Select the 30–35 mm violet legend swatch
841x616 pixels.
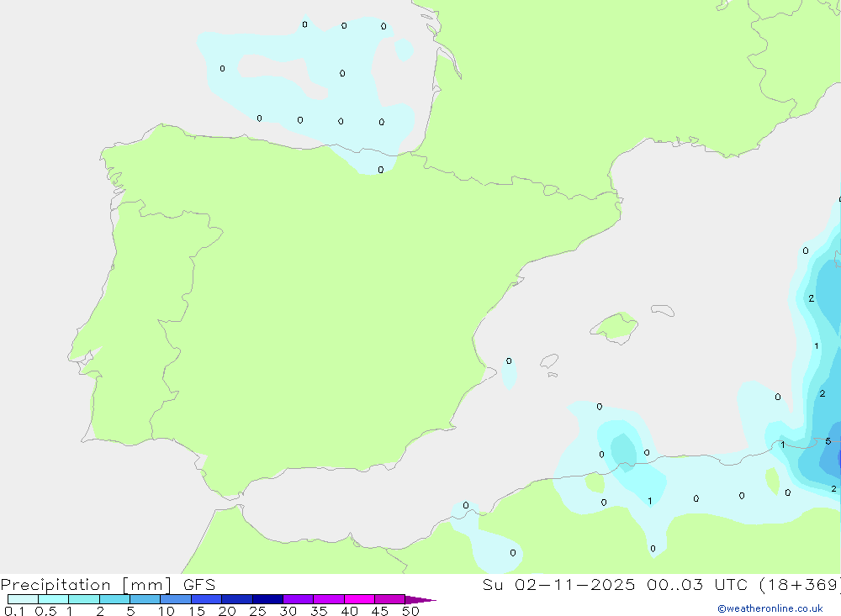pos(299,599)
